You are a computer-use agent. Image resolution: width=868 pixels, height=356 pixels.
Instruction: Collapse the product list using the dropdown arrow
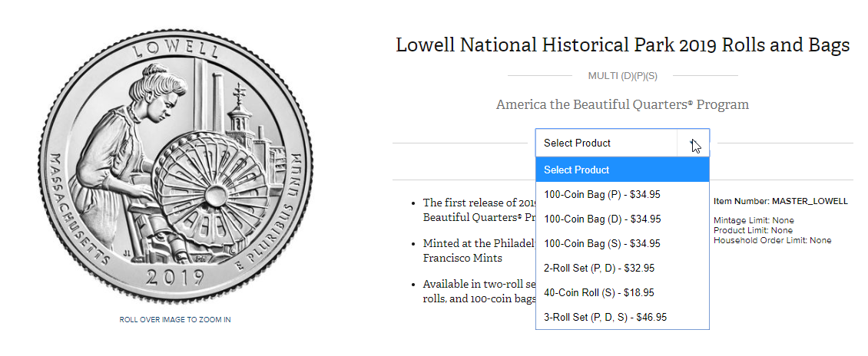(694, 143)
